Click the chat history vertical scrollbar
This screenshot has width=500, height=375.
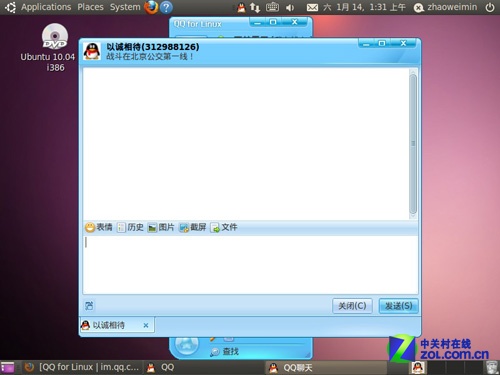click(413, 144)
